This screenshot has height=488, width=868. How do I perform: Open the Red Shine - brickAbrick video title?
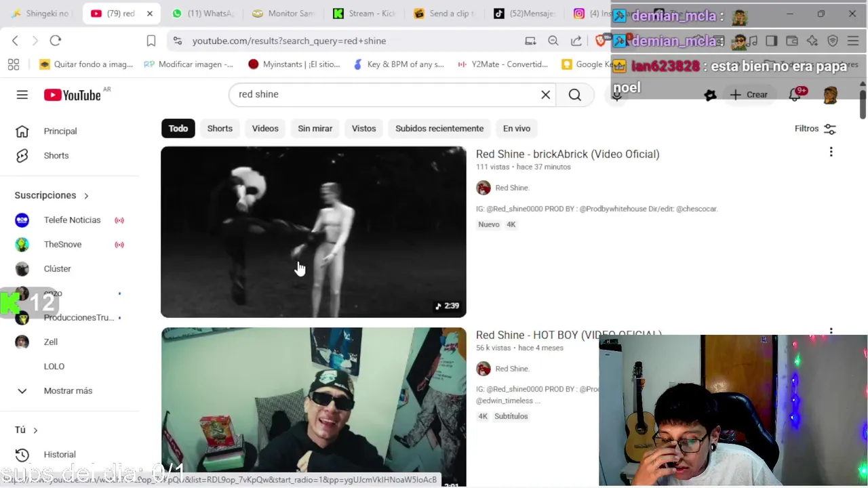point(568,154)
